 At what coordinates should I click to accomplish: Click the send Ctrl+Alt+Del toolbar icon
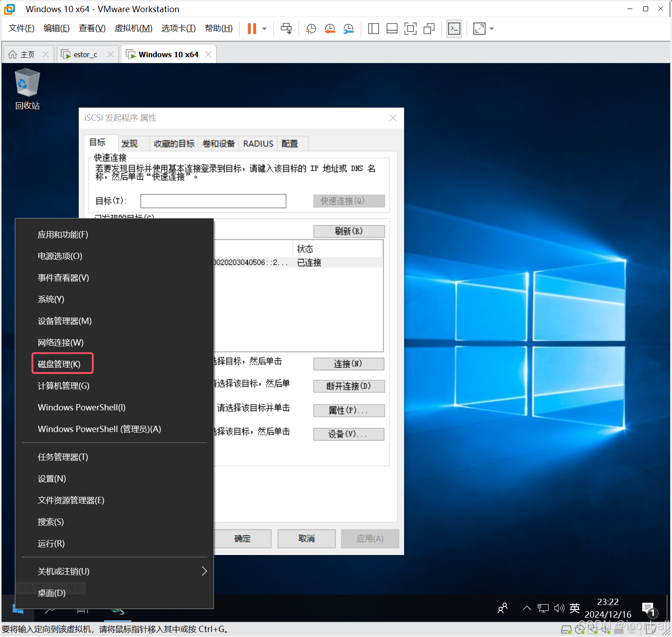pos(286,29)
